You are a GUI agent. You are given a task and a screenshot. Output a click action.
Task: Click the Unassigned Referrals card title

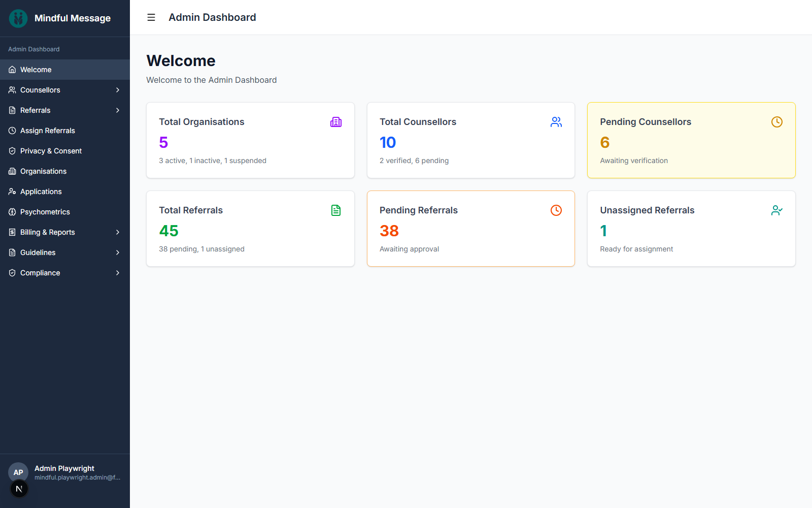[647, 210]
